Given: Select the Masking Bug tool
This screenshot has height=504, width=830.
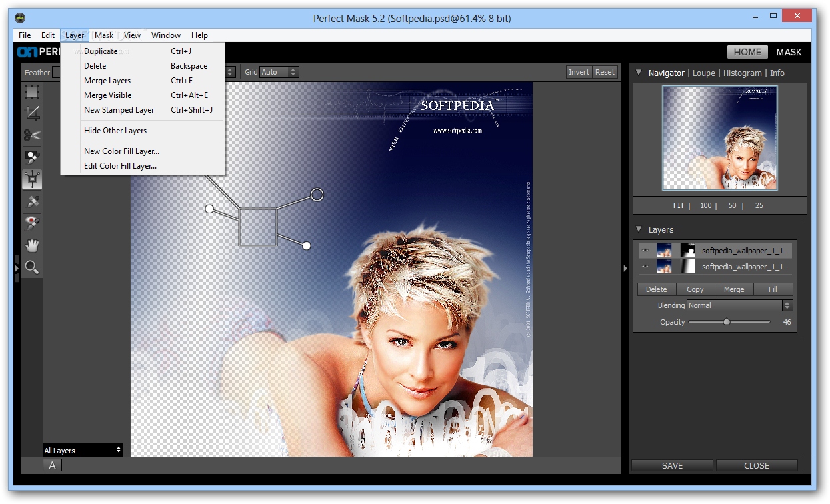Looking at the screenshot, I should [32, 179].
